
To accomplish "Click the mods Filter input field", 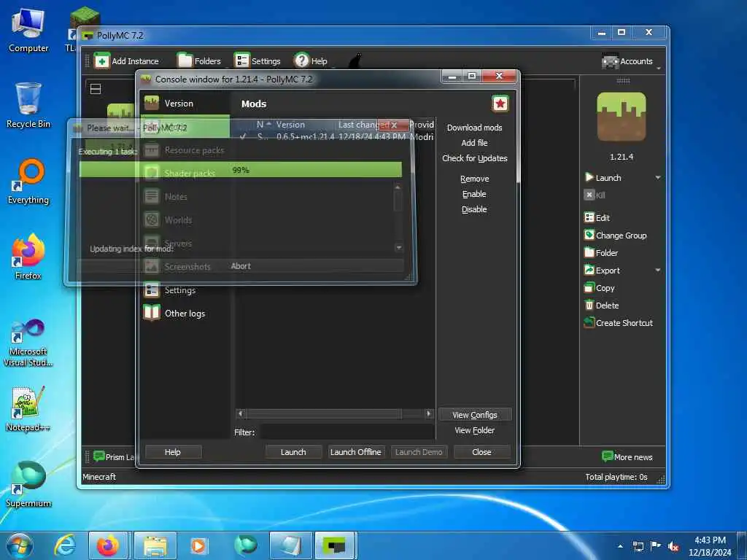I will (347, 432).
